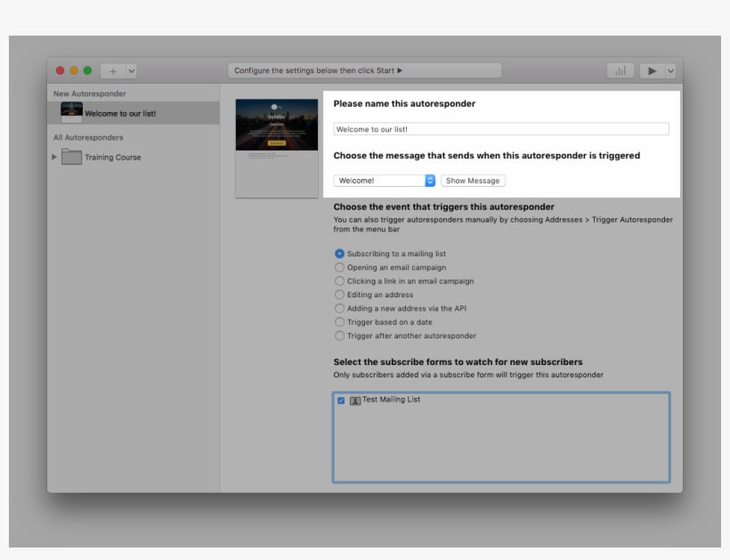Viewport: 730px width, 560px height.
Task: Select the 'Welcome to our list!' sidebar thumbnail
Action: pyautogui.click(x=71, y=112)
